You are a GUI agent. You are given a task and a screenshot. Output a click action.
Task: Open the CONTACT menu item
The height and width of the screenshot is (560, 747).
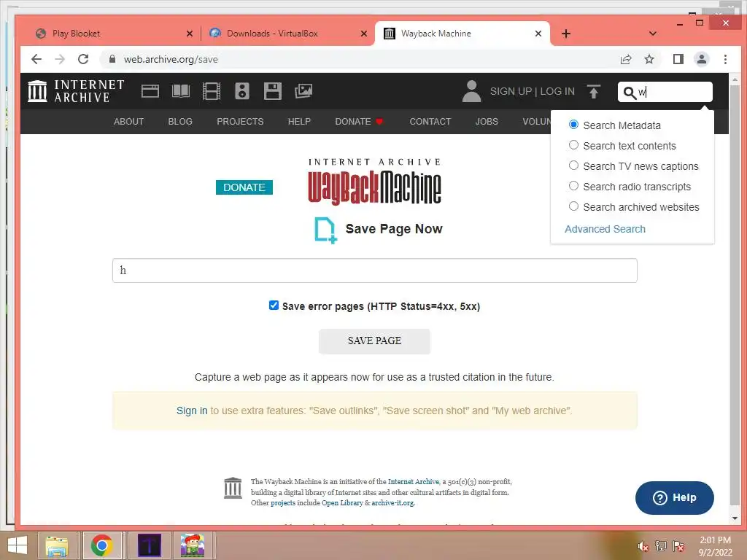pyautogui.click(x=430, y=122)
